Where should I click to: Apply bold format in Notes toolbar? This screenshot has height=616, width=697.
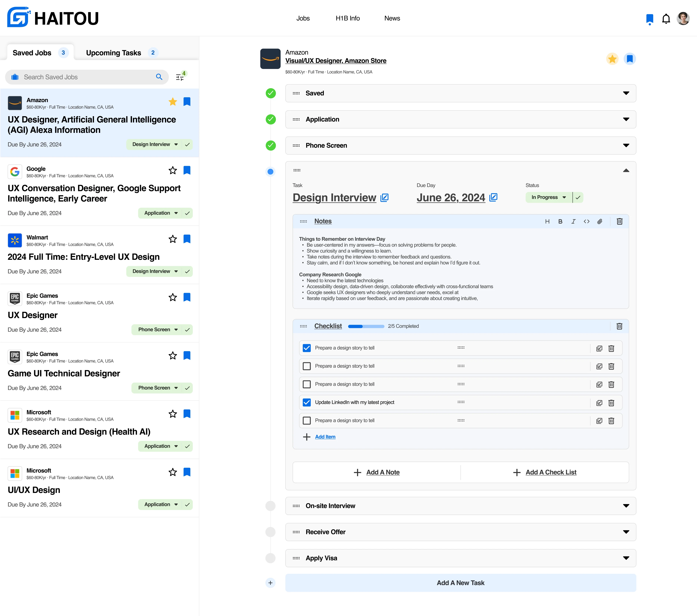(x=560, y=222)
